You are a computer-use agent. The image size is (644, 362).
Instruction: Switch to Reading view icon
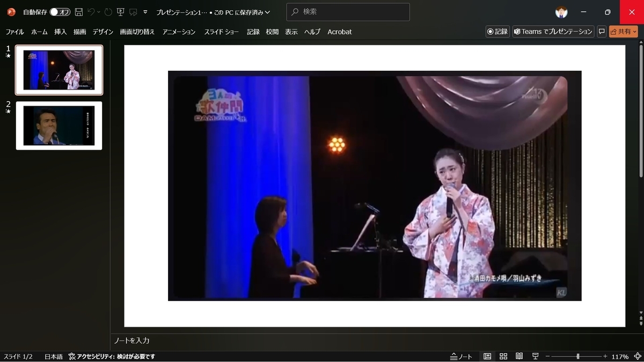[x=519, y=357]
